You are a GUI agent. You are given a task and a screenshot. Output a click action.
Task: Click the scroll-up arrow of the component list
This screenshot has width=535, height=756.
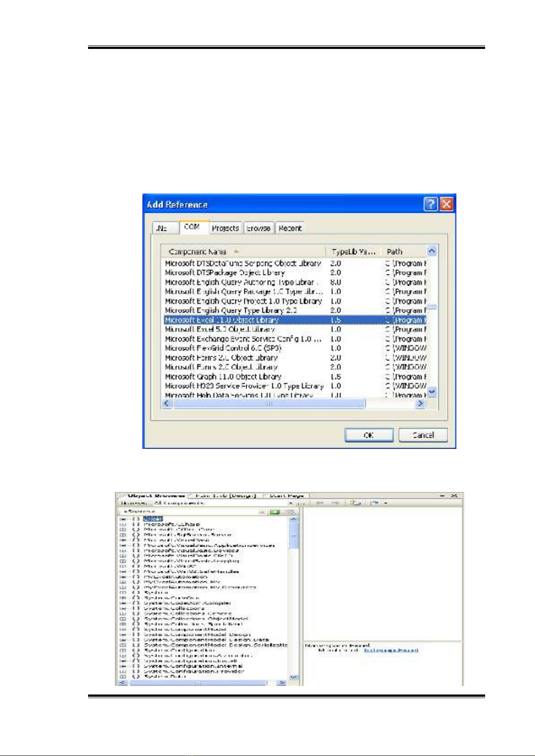432,251
